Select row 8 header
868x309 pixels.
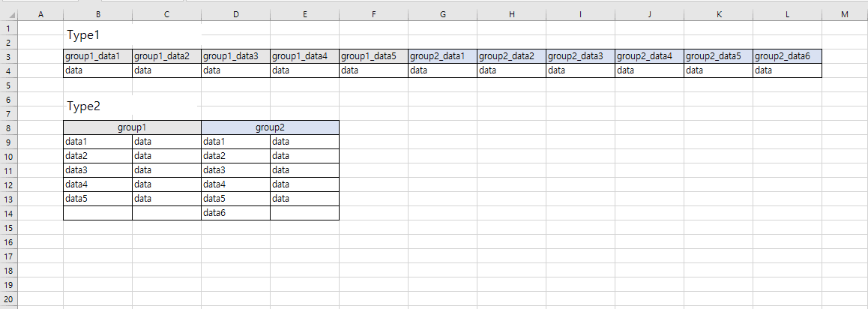tap(9, 127)
